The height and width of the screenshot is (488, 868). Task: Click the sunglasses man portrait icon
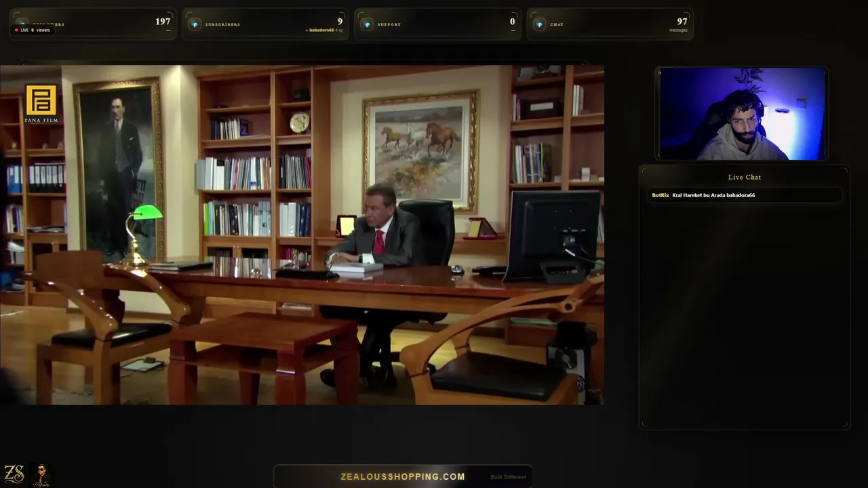[x=40, y=474]
